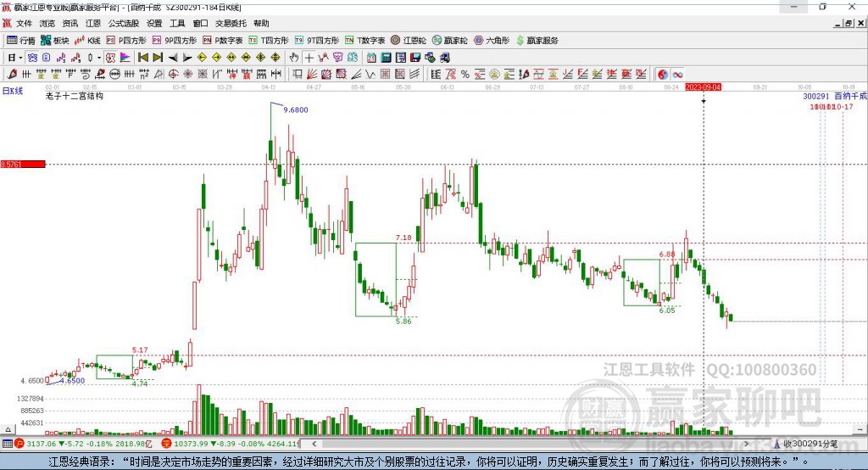This screenshot has height=470, width=868.
Task: Select the circle with wave tool
Action: coord(115,75)
